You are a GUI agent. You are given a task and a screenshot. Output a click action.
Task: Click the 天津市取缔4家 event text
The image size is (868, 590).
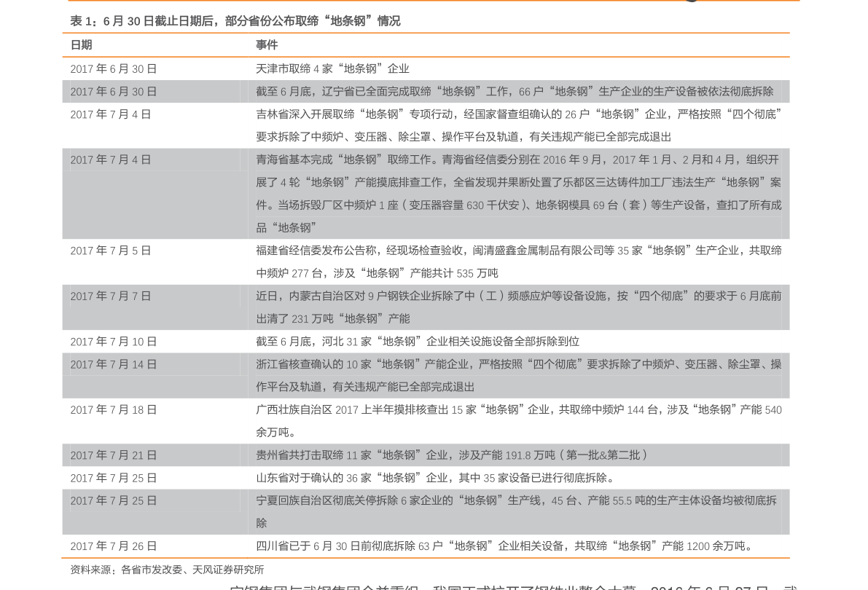coord(332,69)
